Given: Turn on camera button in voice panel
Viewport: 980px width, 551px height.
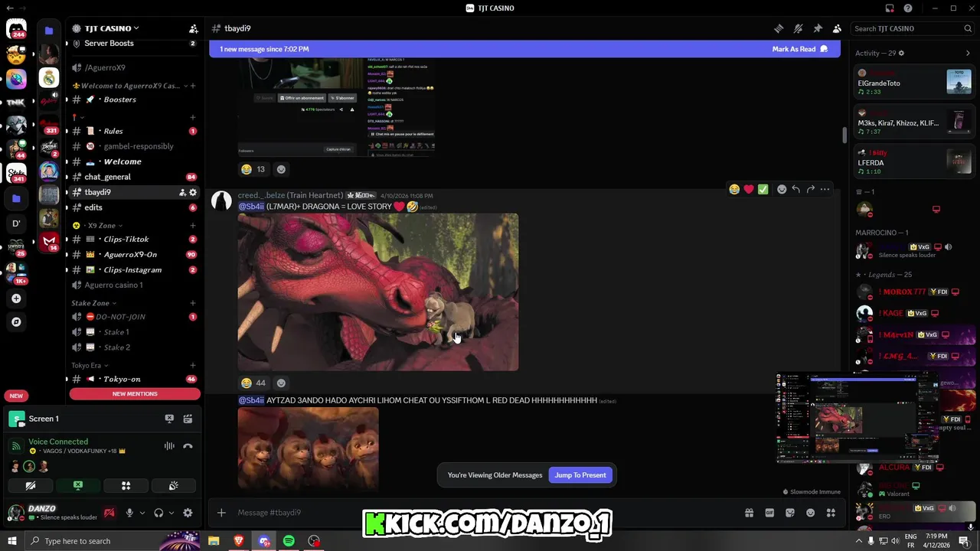Looking at the screenshot, I should click(x=31, y=485).
